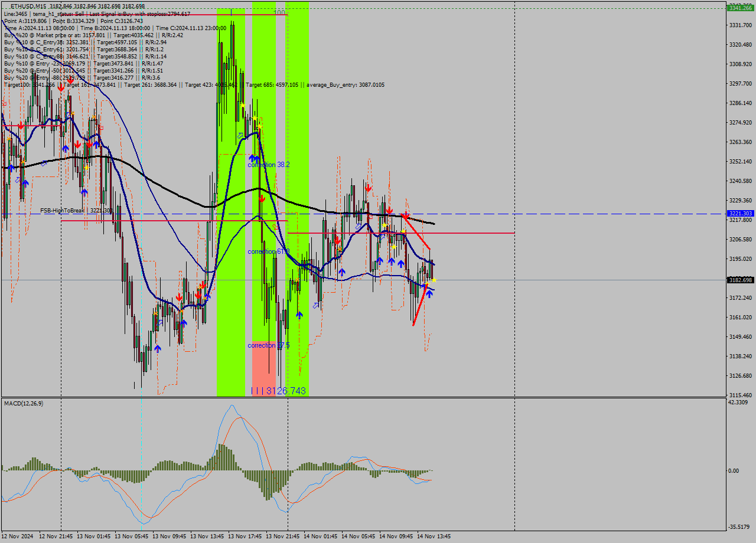This screenshot has width=756, height=543.
Task: Click the 'Time A:2024.11.13 08:30:00' info line
Action: tap(115, 28)
